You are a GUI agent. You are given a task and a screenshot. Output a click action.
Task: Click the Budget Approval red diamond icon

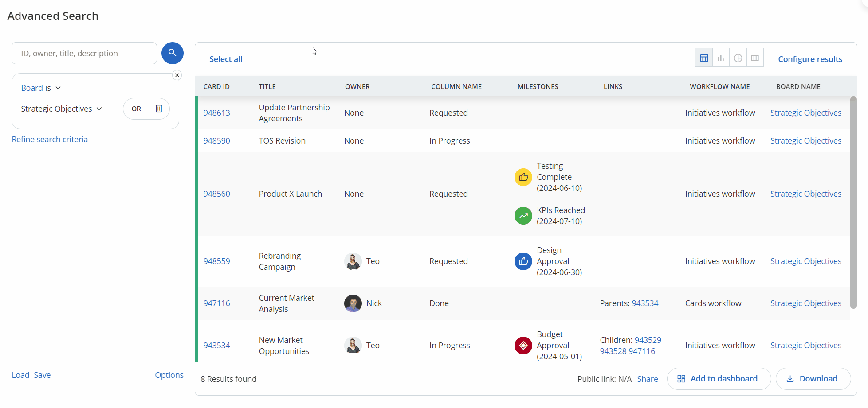523,346
